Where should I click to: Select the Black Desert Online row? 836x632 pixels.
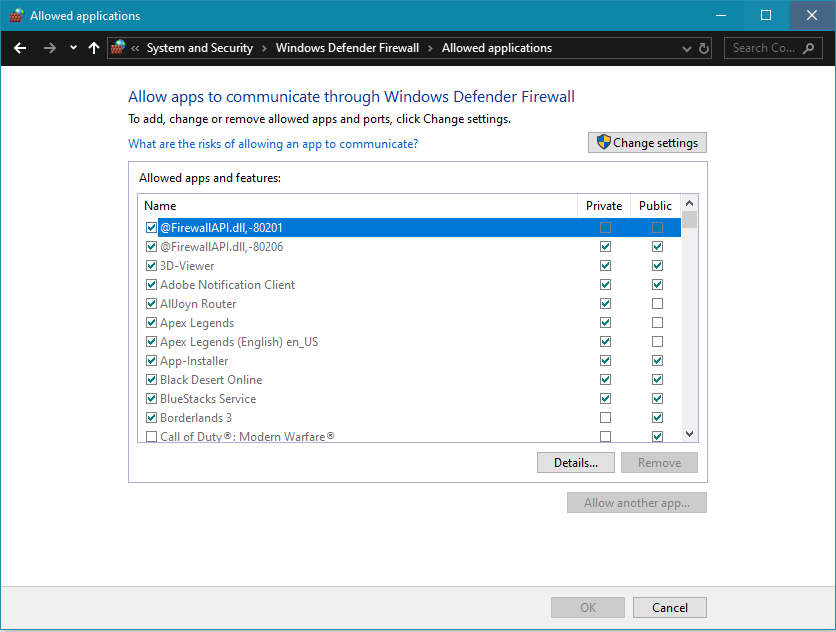click(x=211, y=380)
